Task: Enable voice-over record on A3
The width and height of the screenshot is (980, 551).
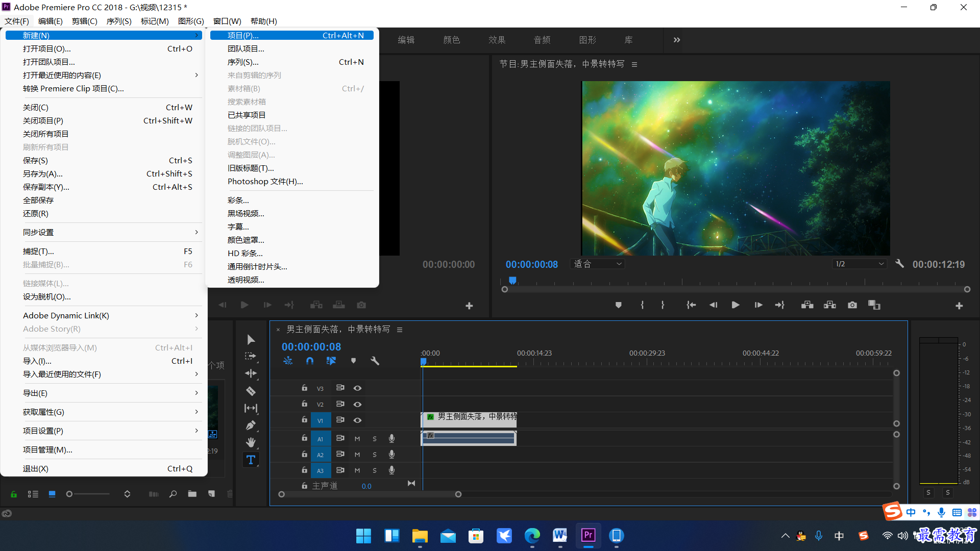Action: click(x=391, y=470)
